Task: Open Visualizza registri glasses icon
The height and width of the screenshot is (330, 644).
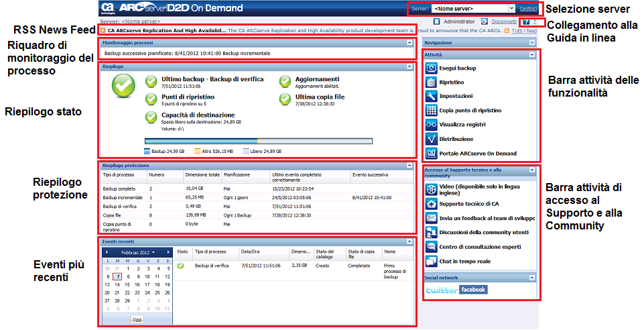Action: (432, 124)
